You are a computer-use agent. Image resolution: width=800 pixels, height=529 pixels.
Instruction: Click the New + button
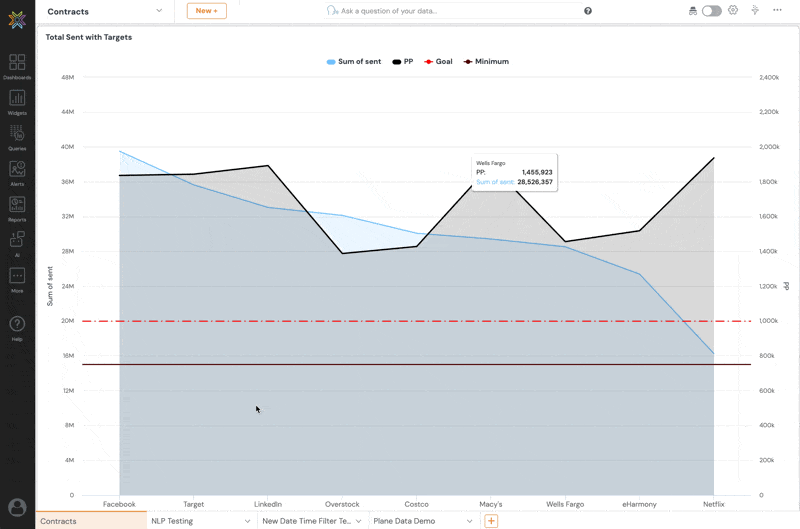tap(206, 11)
